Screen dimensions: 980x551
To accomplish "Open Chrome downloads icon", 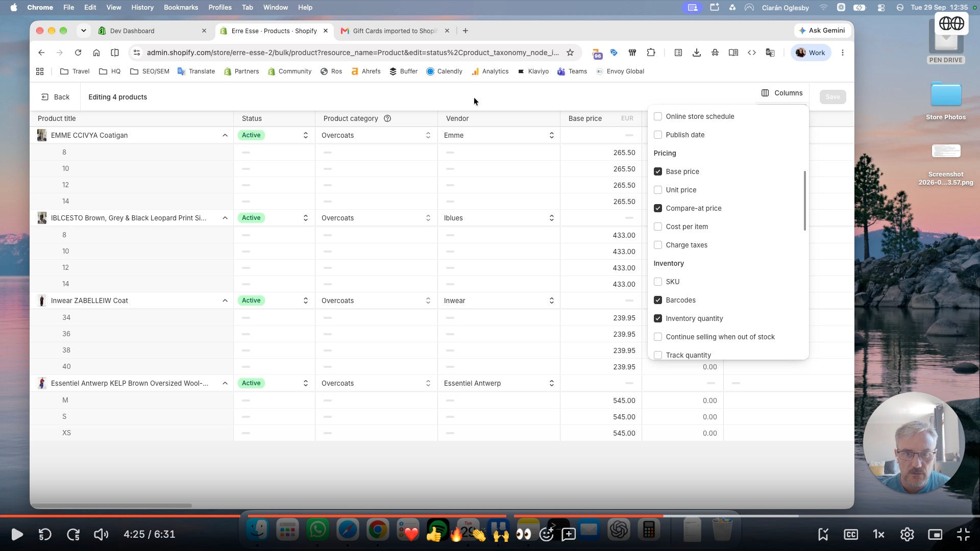I will [x=696, y=53].
